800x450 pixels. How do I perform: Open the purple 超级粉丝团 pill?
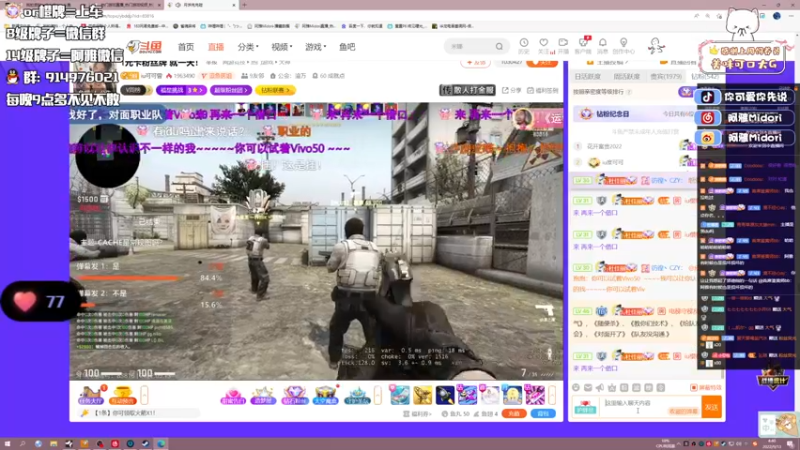[x=231, y=90]
